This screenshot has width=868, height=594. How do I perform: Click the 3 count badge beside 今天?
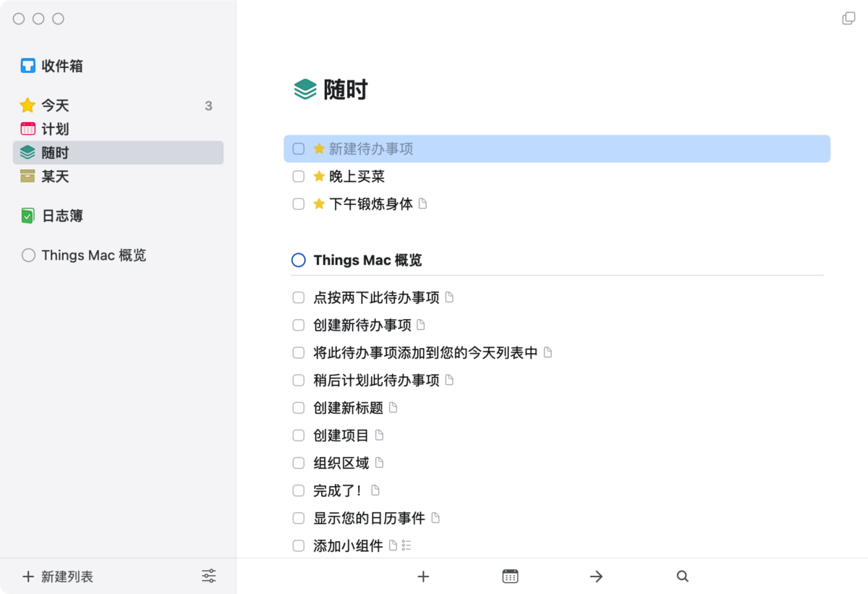208,106
